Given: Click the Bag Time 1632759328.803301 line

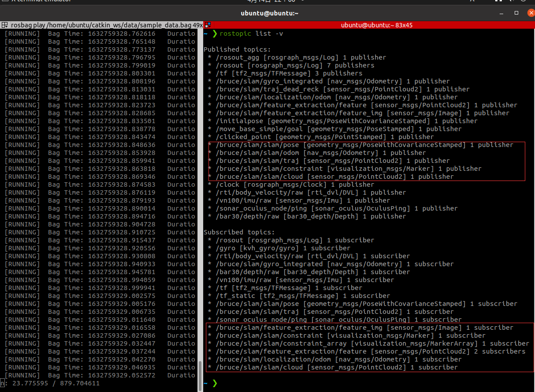Looking at the screenshot, I should (100, 73).
